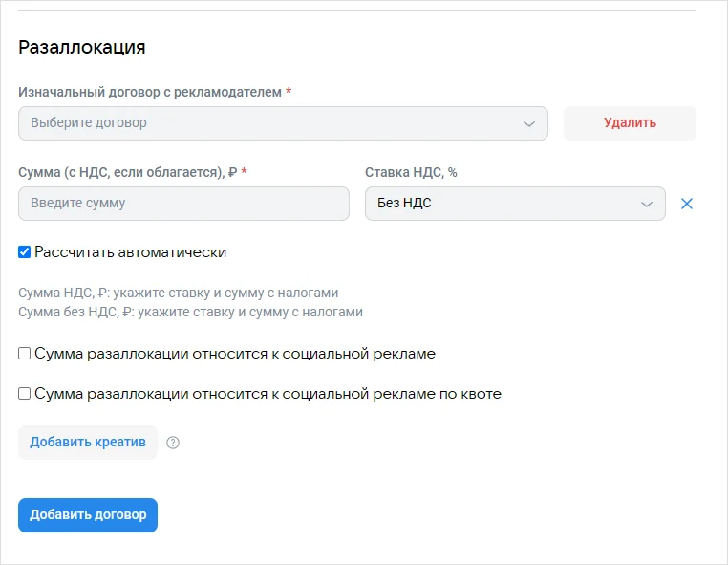
Task: Enable the social advertising 'по квоте' checkbox
Action: (x=24, y=394)
